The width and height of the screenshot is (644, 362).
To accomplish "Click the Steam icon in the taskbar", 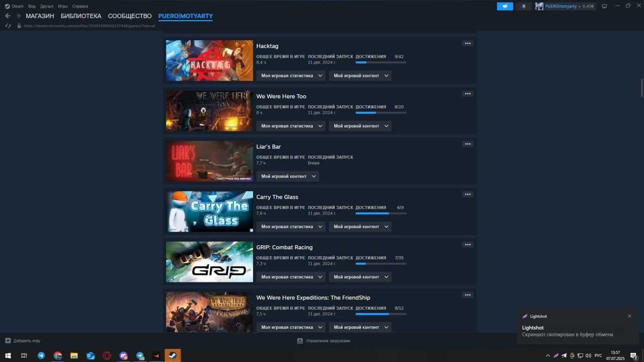I will (x=173, y=355).
